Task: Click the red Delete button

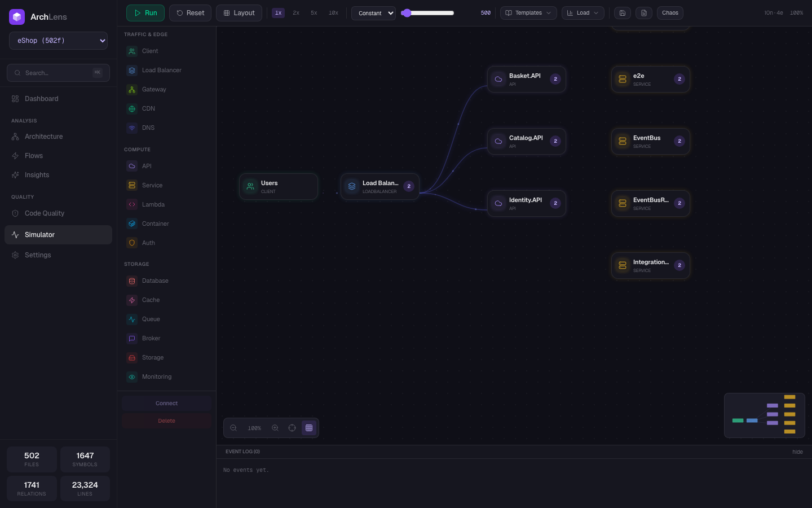Action: (166, 421)
